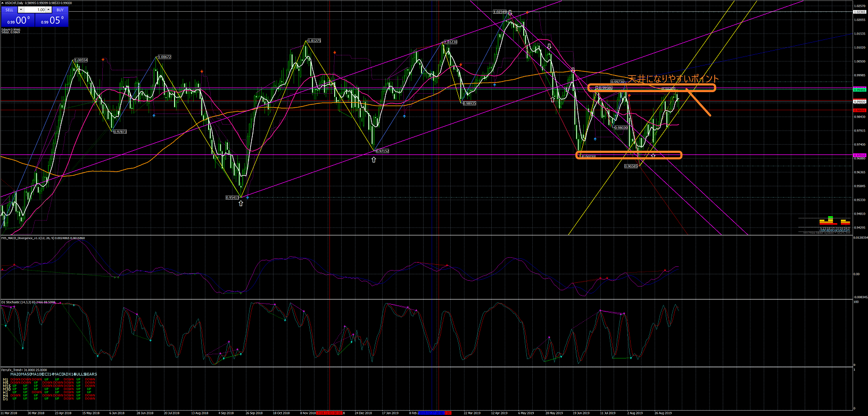Select the 0.98935 price label

pos(469,103)
